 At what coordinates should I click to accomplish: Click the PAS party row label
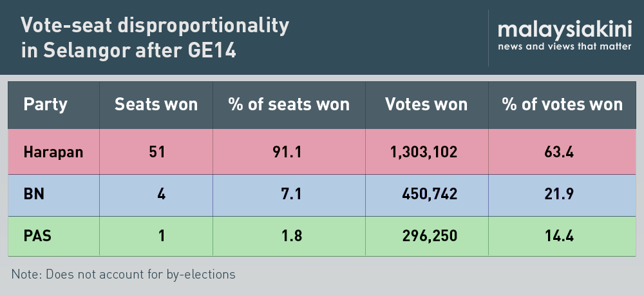click(37, 236)
